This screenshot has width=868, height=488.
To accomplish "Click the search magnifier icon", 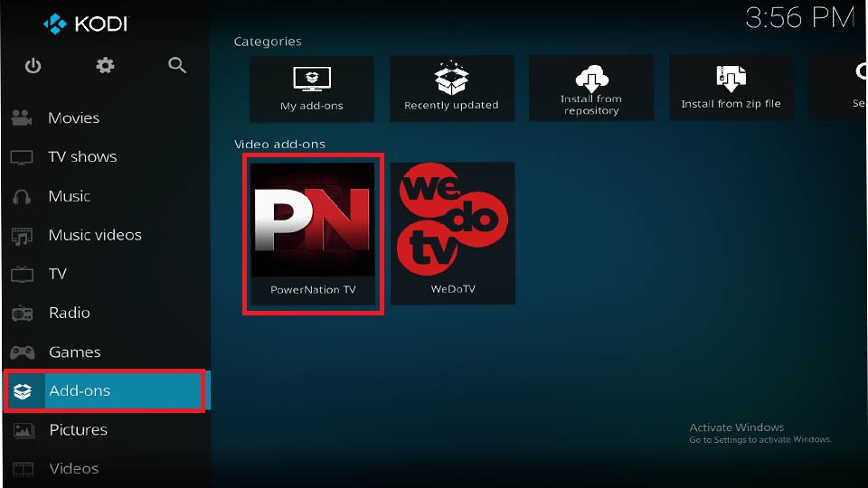I will click(x=177, y=65).
